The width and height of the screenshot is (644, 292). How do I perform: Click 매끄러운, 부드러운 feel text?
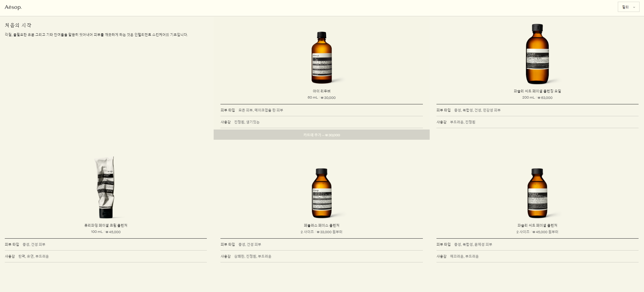tap(464, 256)
